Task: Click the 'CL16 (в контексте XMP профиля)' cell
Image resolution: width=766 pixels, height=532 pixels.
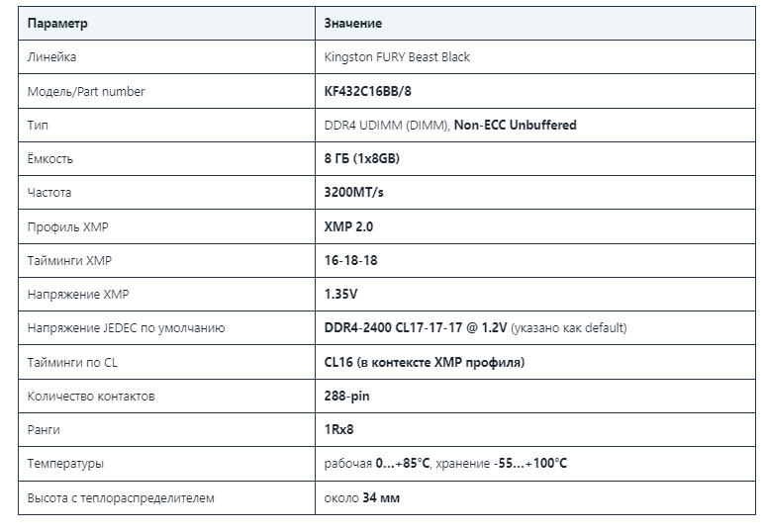Action: (x=535, y=362)
